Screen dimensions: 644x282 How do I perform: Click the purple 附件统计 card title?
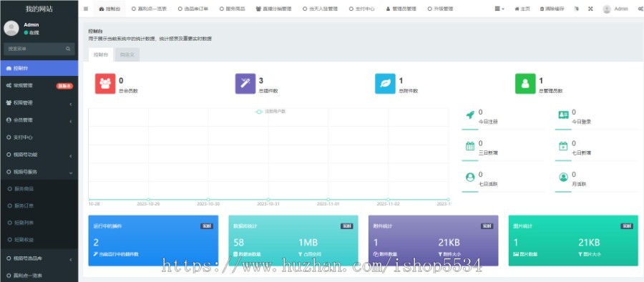tap(383, 226)
